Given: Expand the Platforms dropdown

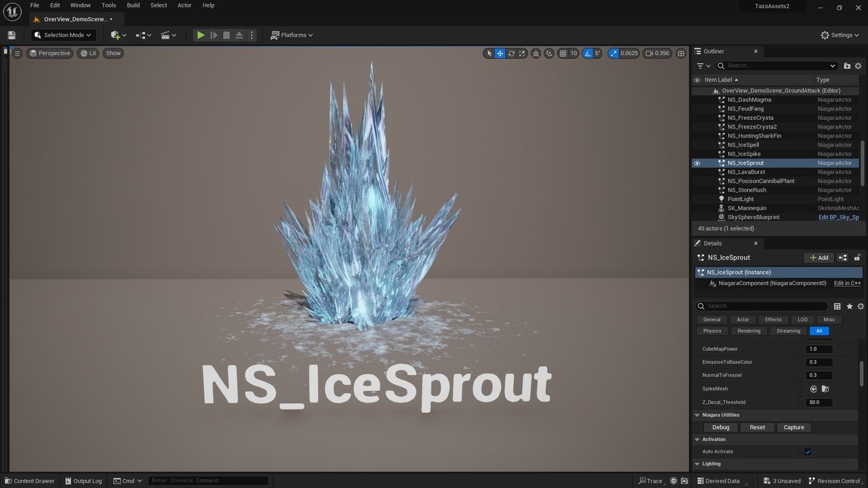Looking at the screenshot, I should click(x=292, y=35).
